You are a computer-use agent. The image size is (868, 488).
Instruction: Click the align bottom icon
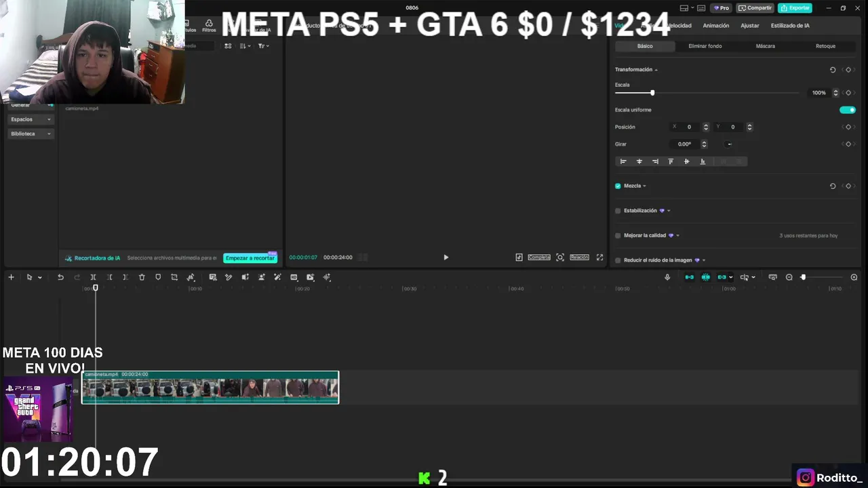(703, 161)
